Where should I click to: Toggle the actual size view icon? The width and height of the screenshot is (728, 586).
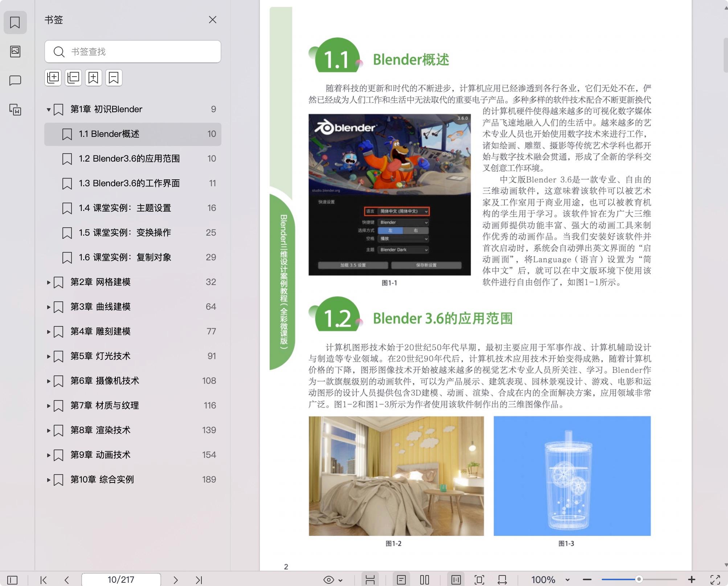[x=456, y=580]
